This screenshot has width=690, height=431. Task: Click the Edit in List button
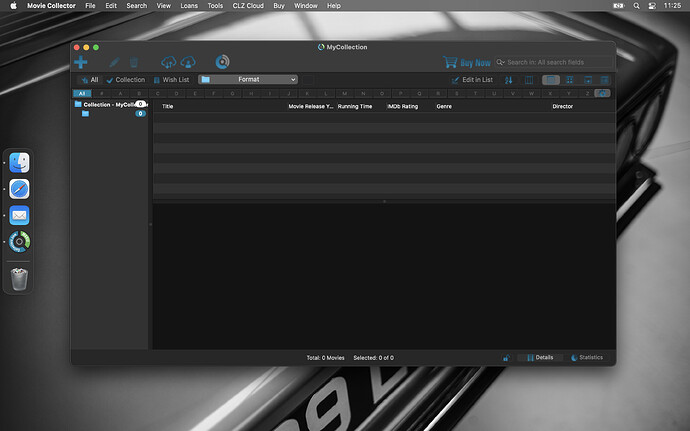pyautogui.click(x=471, y=79)
